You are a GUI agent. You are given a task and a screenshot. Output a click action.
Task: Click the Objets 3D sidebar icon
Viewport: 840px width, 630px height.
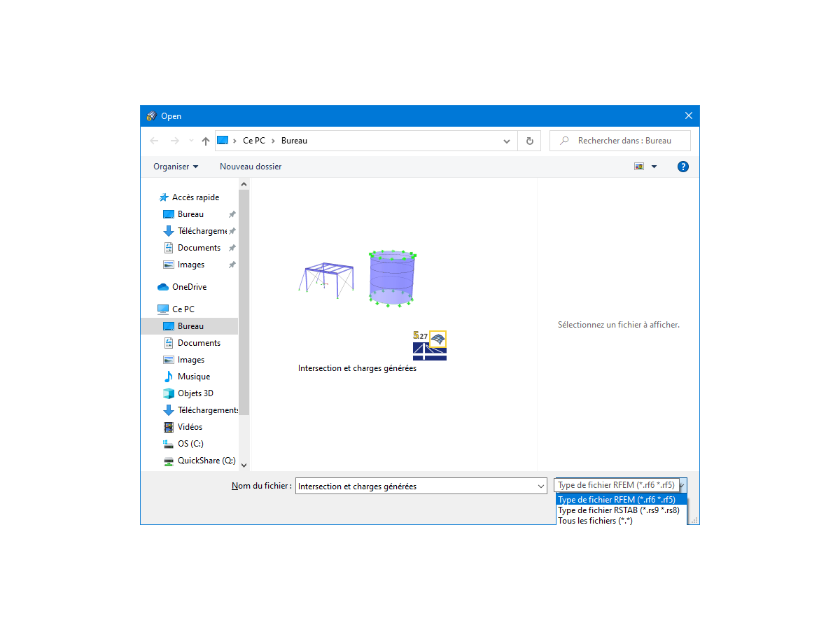pos(168,393)
